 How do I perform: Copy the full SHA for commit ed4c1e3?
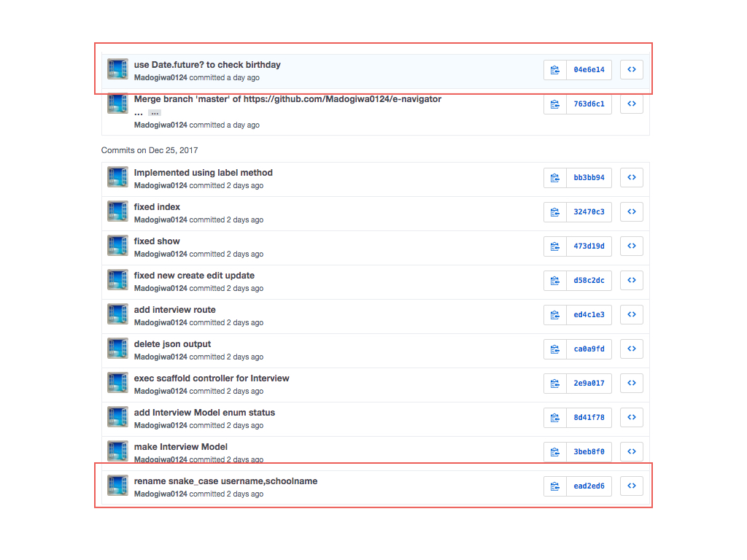(x=555, y=315)
